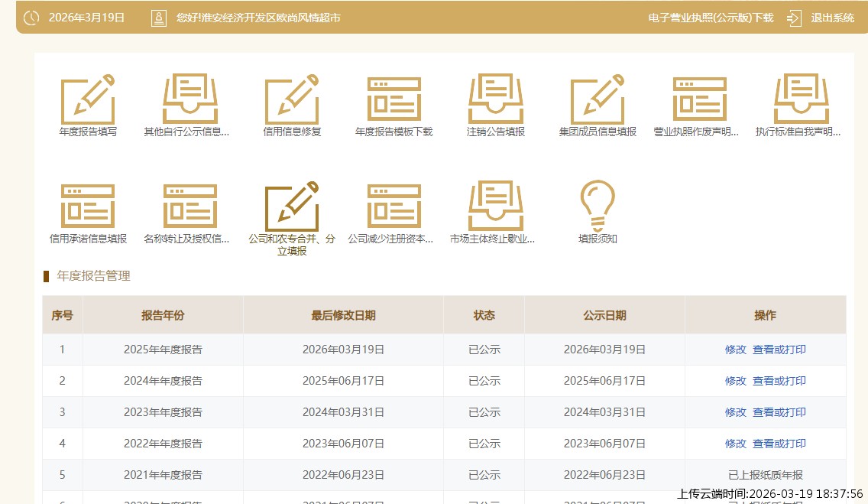Click 修改 for the 2023年年度报告 row
The height and width of the screenshot is (504, 868).
[735, 412]
